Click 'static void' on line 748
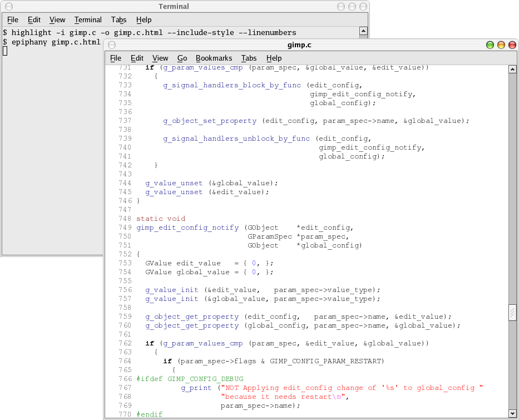 161,219
